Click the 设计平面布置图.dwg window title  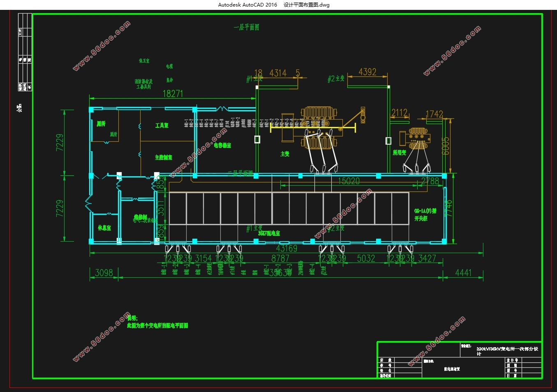tap(307, 5)
